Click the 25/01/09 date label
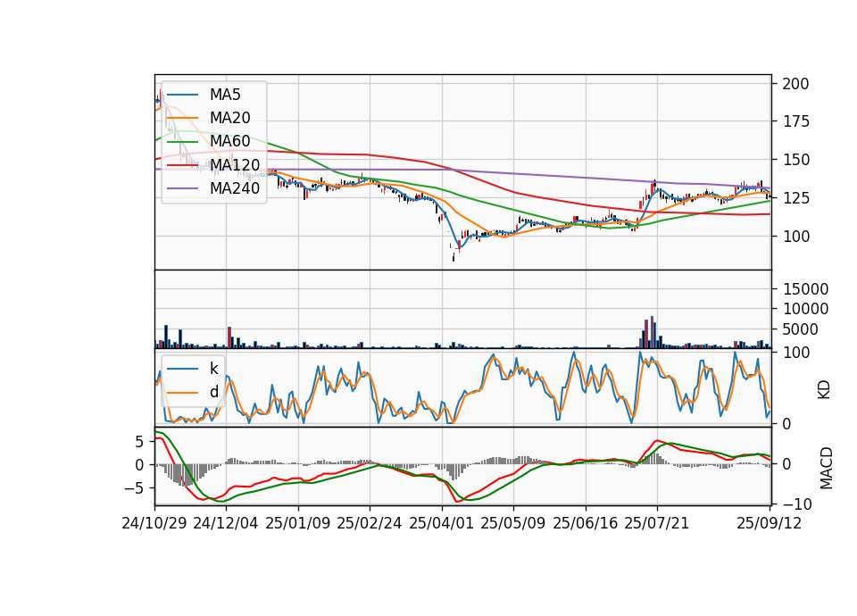This screenshot has height=616, width=857. tap(298, 523)
